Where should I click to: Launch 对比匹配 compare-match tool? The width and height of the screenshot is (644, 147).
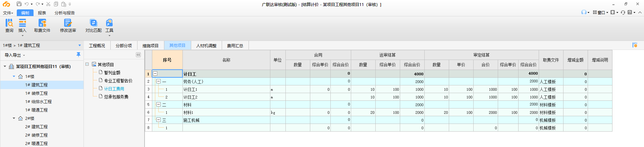point(93,25)
